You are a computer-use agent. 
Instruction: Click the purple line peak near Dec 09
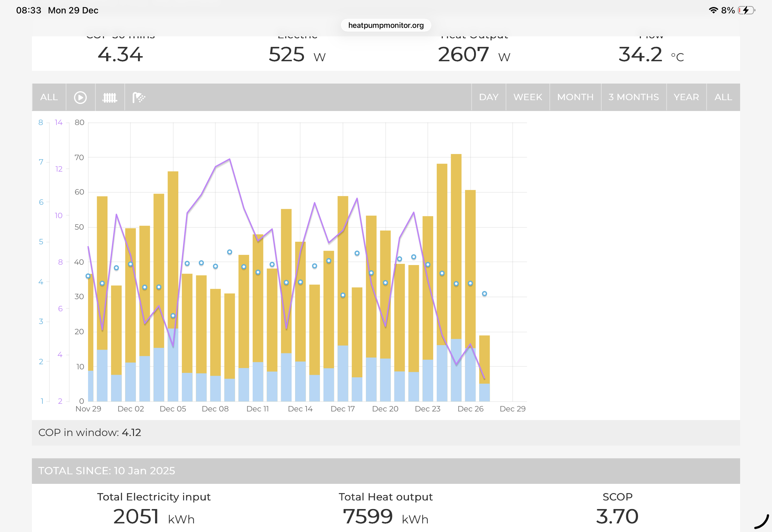(x=230, y=159)
